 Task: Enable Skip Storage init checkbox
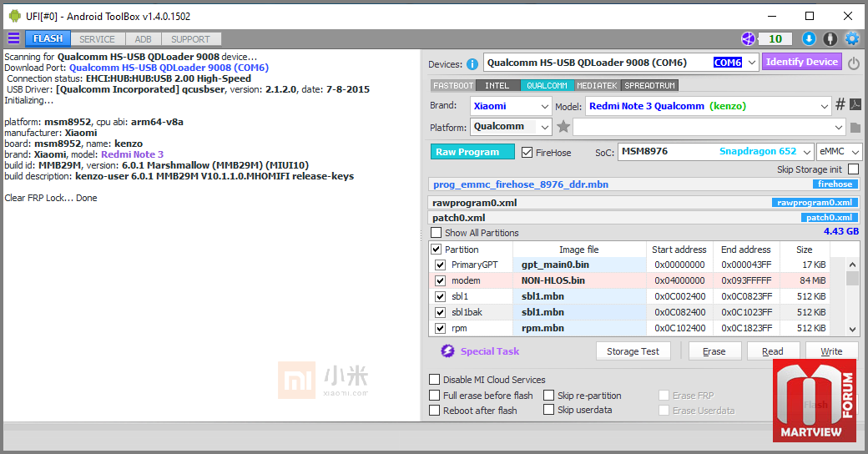click(x=852, y=169)
